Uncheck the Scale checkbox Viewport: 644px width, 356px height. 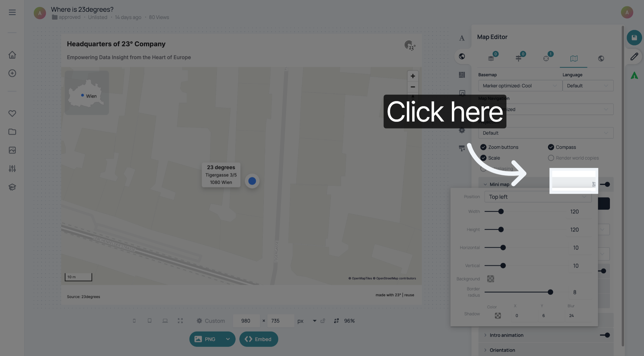[483, 158]
